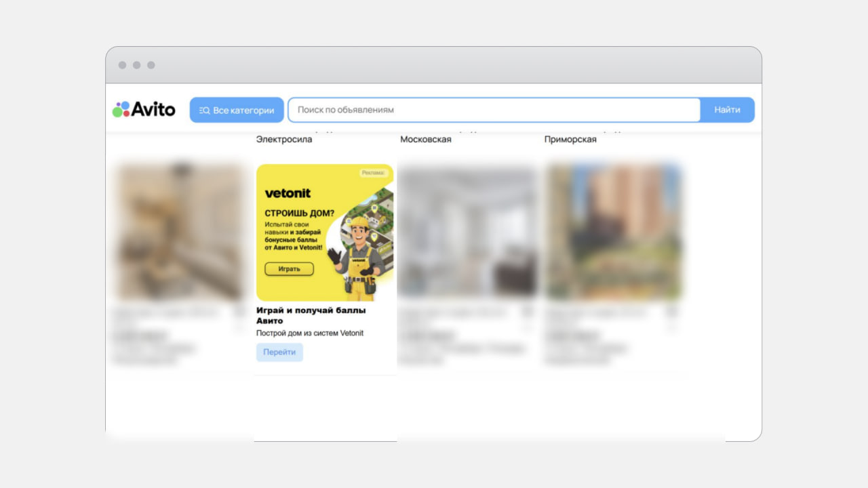Screen dimensions: 868x488
Task: Select the Московская metro station label
Action: click(426, 140)
